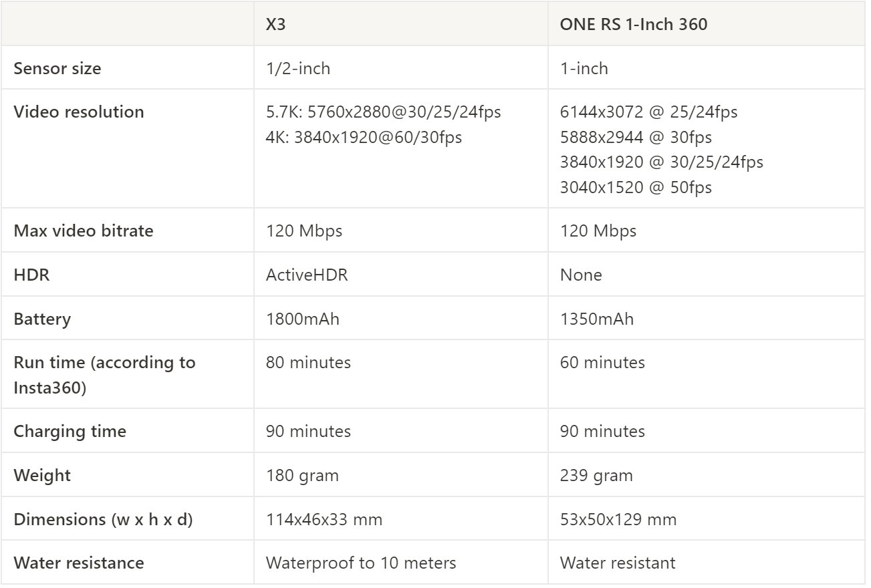871x588 pixels.
Task: Click the 114x46x33 mm dimensions cell
Action: pos(324,520)
